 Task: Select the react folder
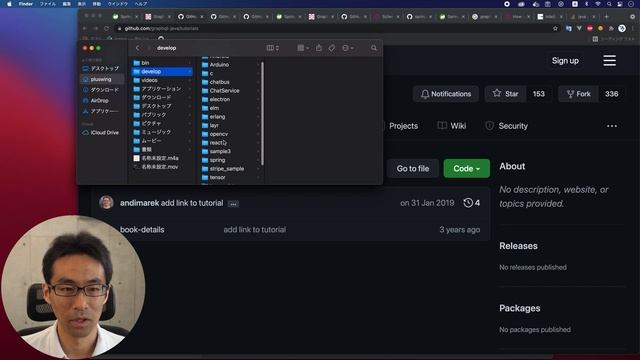tap(230, 143)
